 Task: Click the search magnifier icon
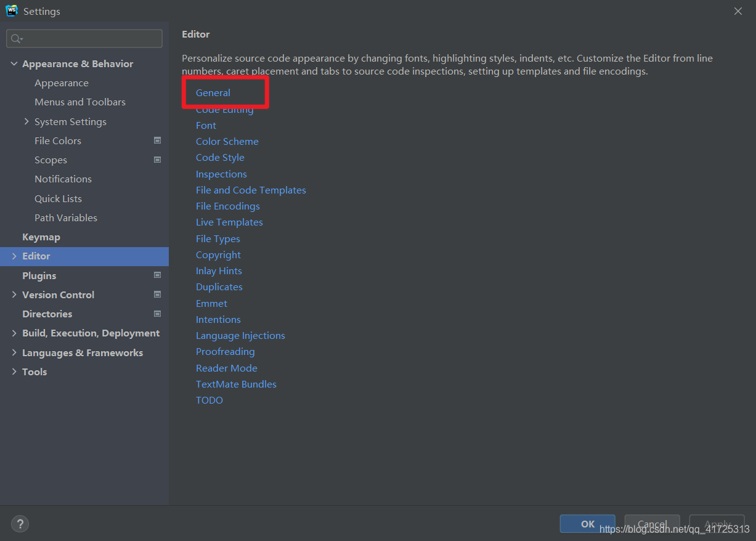(x=15, y=39)
